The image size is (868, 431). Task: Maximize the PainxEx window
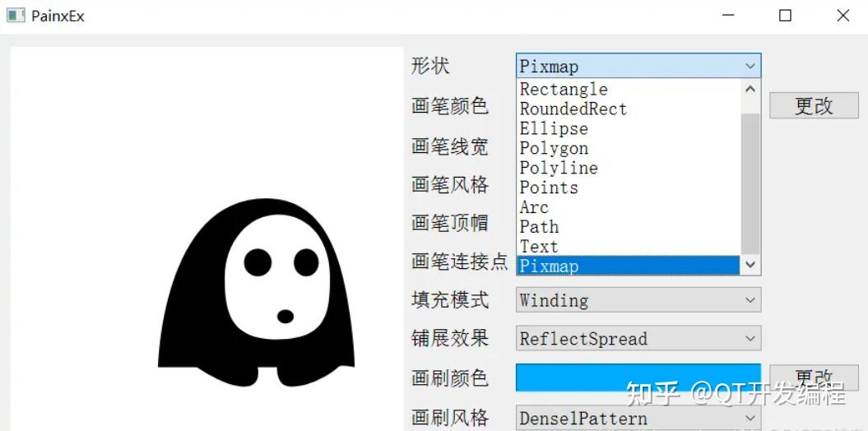click(785, 16)
